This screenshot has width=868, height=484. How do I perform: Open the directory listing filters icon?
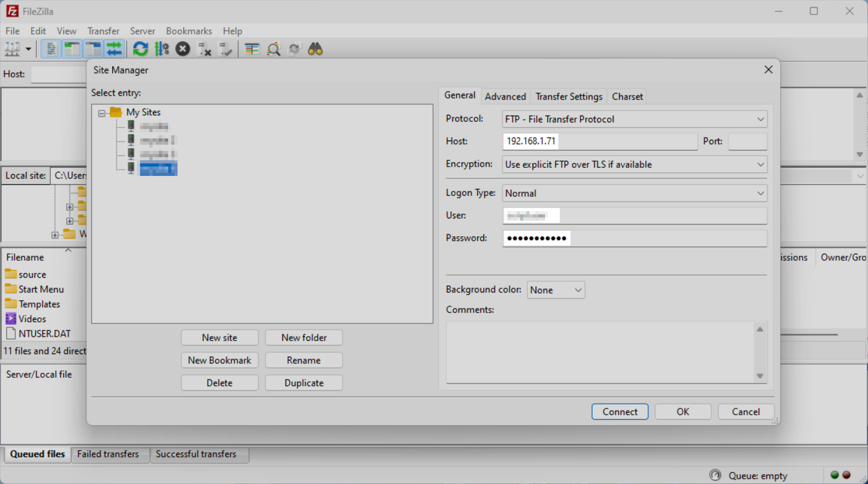click(252, 49)
